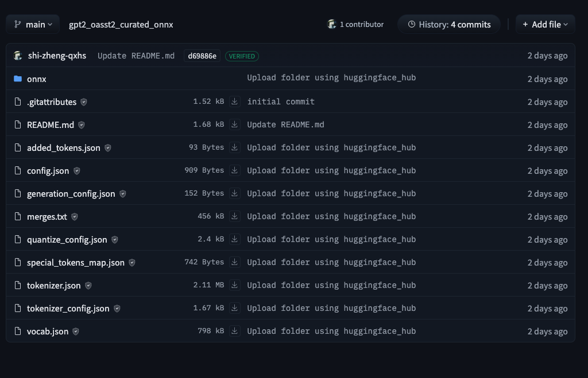The width and height of the screenshot is (588, 378).
Task: Download config.json
Action: (235, 170)
